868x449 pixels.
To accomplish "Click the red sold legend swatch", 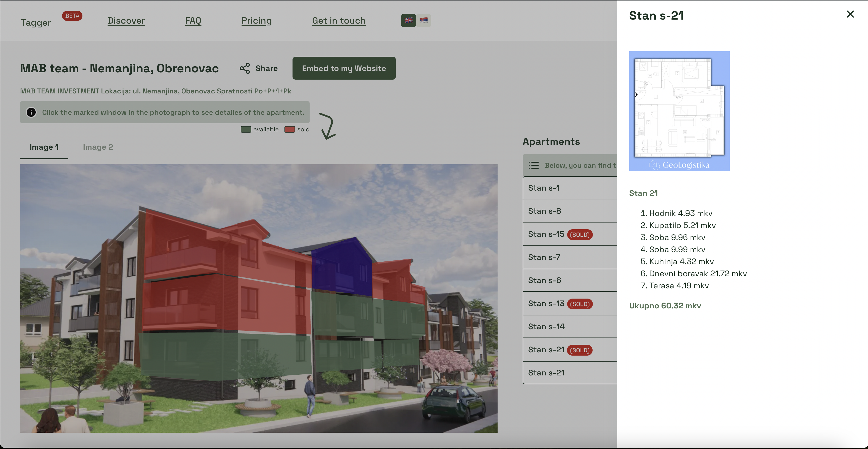I will (290, 129).
